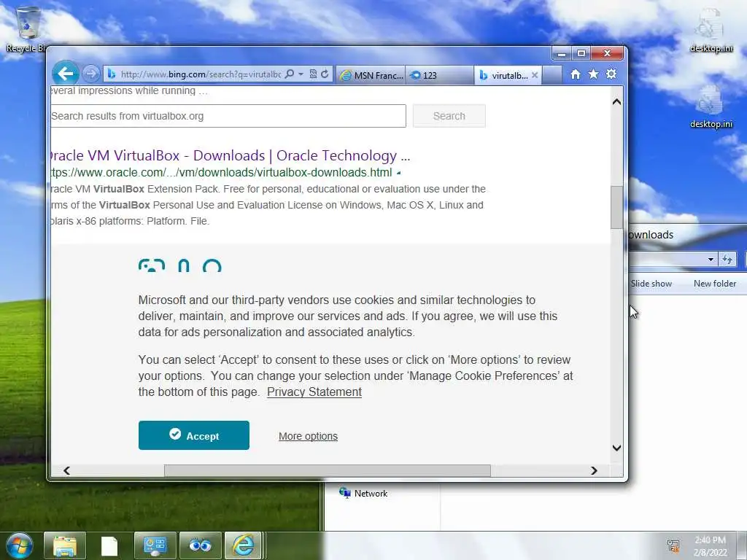Open the Oracle VM VirtualBox - Downloads link
This screenshot has height=560, width=747.
[230, 156]
